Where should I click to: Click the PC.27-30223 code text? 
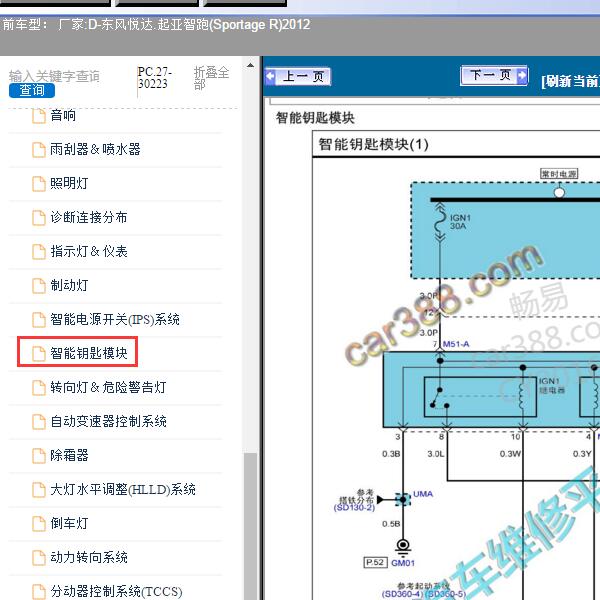point(154,78)
